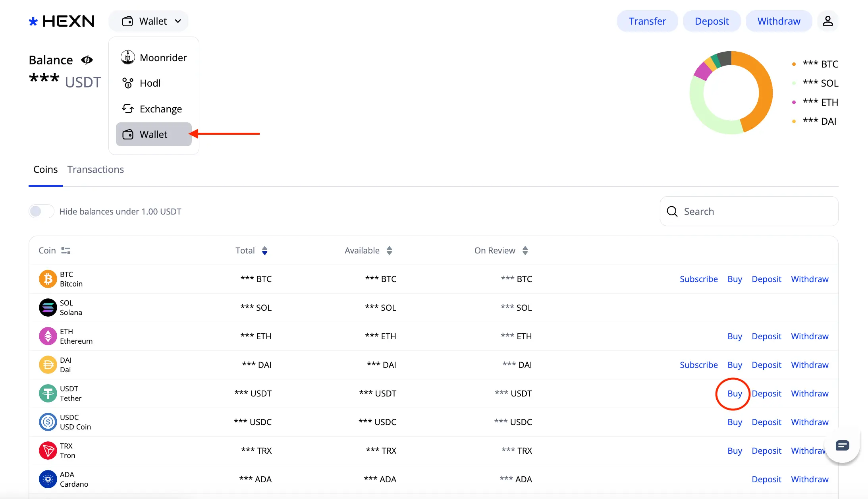Click the Exchange arrows icon in menu

point(128,108)
